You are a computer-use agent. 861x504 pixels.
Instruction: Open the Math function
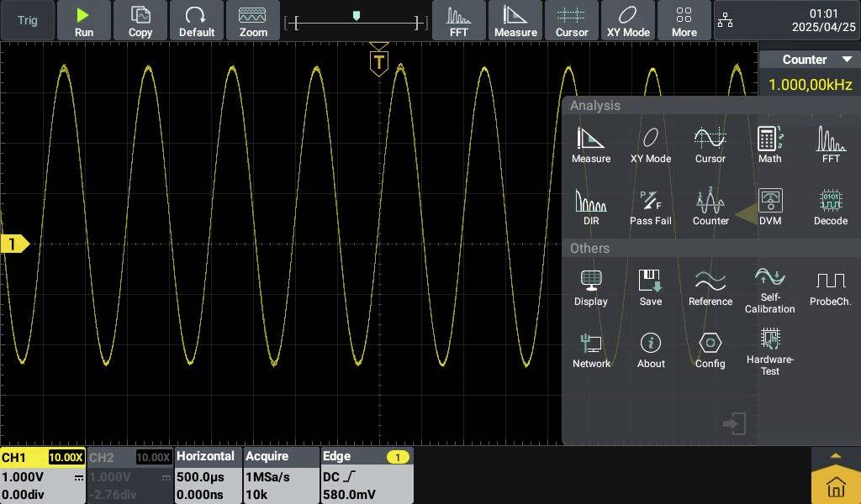point(769,143)
